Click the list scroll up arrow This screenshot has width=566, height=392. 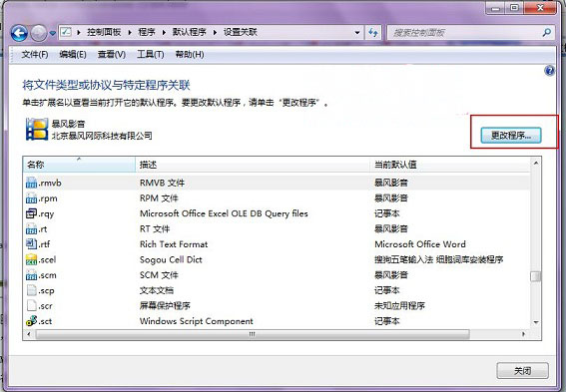point(536,164)
